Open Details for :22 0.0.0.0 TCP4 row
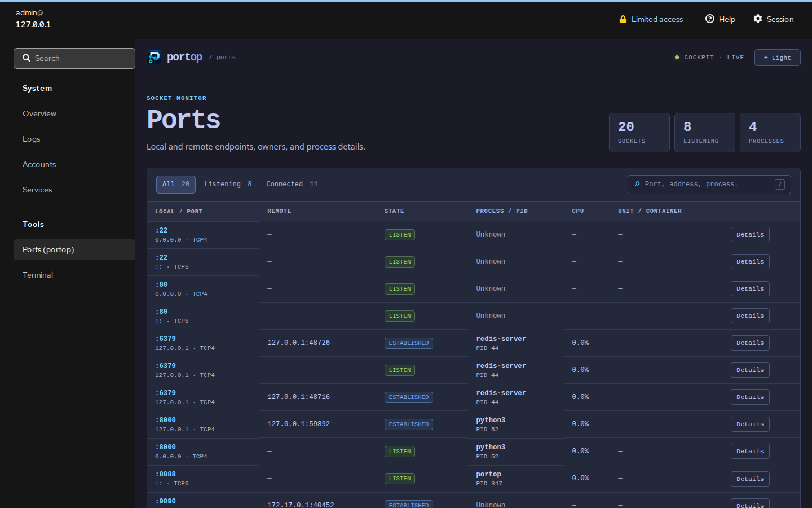Screen dimensions: 812x508 tap(750, 235)
